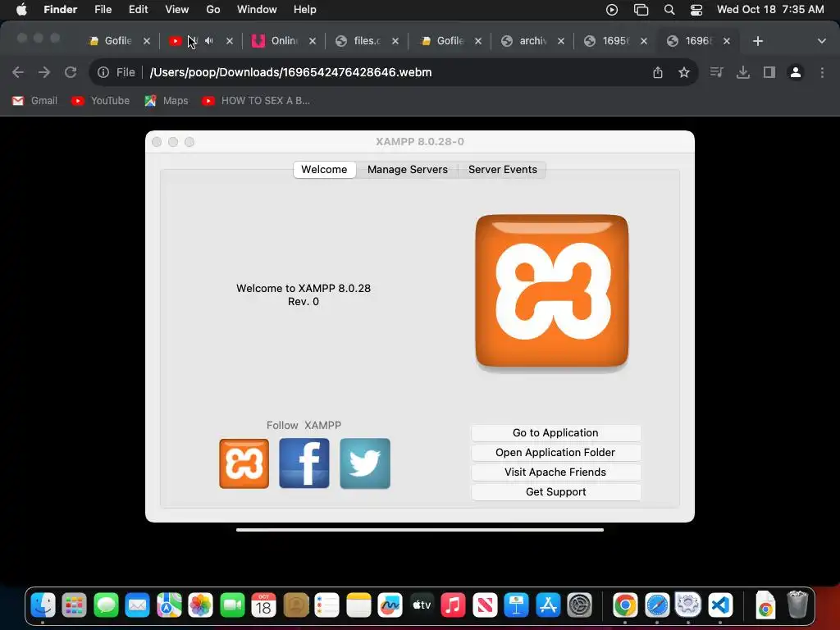Image resolution: width=840 pixels, height=630 pixels.
Task: Open Google Chrome from the Dock
Action: 625,605
